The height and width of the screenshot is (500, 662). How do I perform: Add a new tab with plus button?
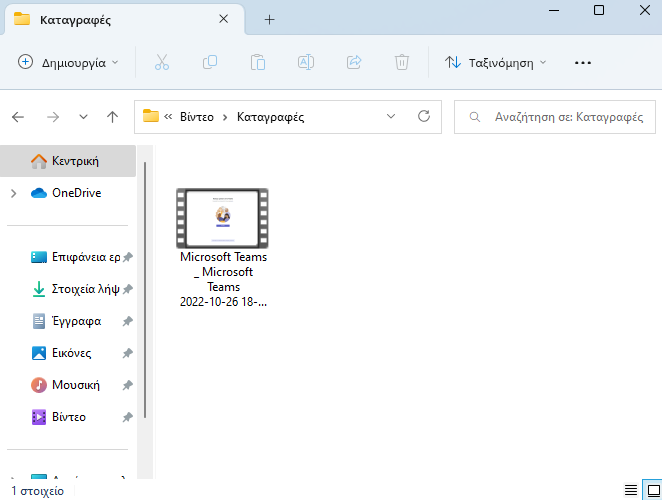(269, 19)
